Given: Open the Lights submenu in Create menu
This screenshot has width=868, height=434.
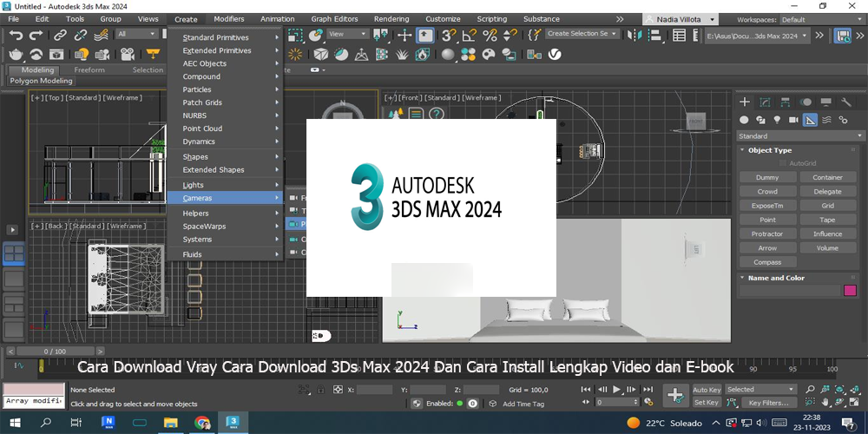Looking at the screenshot, I should point(226,185).
